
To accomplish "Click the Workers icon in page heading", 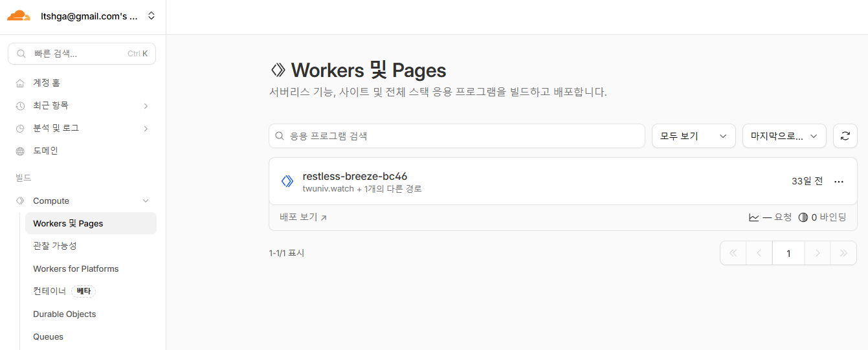I will tap(278, 70).
